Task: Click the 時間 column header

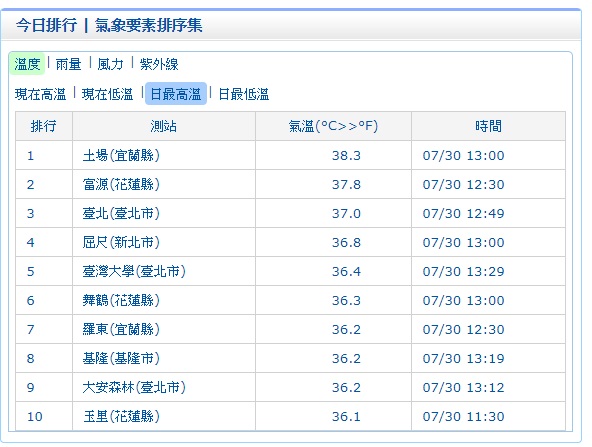Action: pyautogui.click(x=489, y=126)
